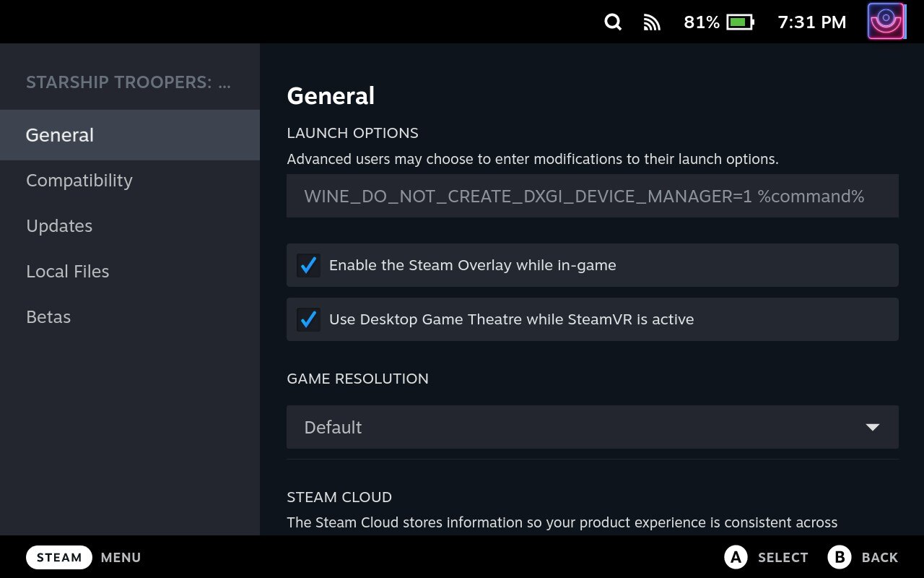The height and width of the screenshot is (578, 924).
Task: Click the wireless network signal icon
Action: pos(652,22)
